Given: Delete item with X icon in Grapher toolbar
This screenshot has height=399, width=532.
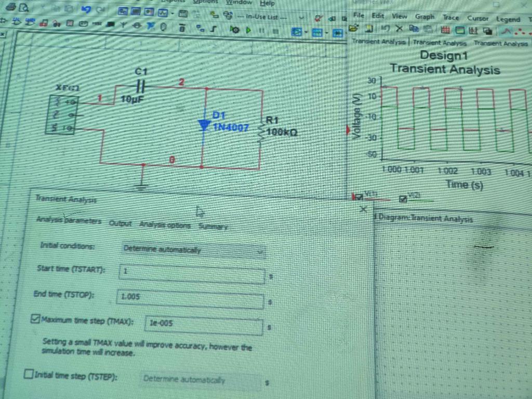Looking at the screenshot, I should click(x=400, y=29).
